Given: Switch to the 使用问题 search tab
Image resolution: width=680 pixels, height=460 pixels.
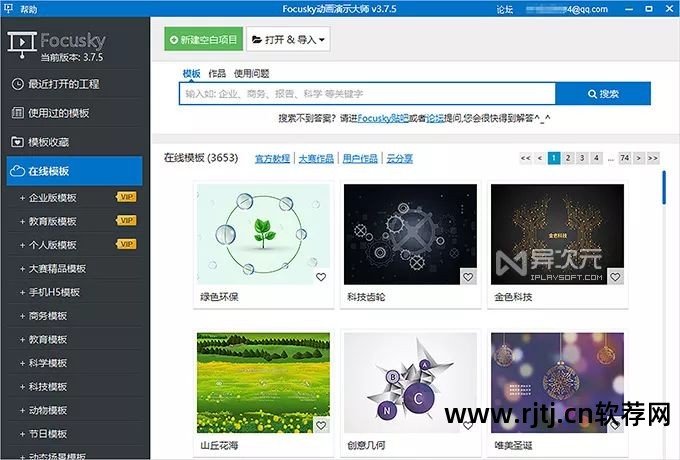Looking at the screenshot, I should pyautogui.click(x=252, y=74).
